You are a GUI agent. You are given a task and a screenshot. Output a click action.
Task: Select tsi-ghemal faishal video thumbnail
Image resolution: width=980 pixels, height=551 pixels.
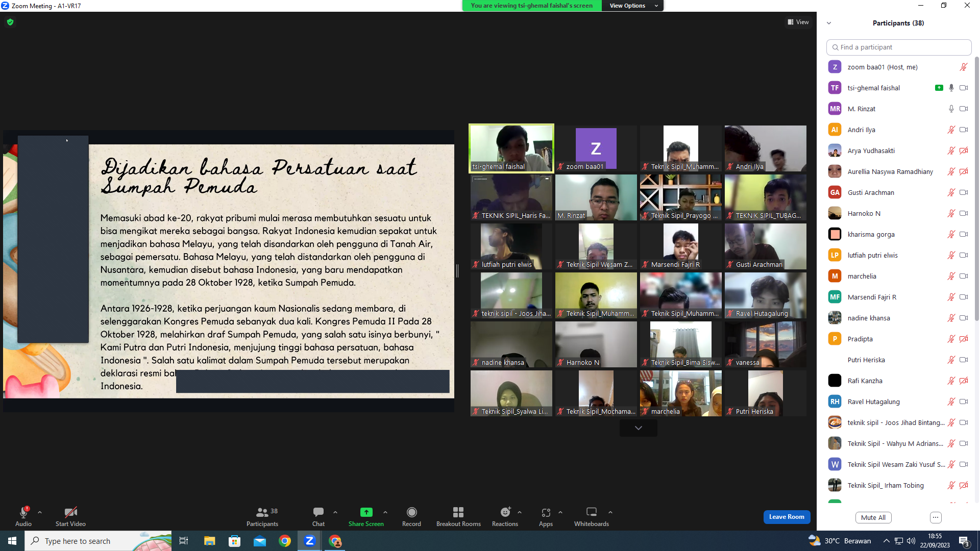511,148
